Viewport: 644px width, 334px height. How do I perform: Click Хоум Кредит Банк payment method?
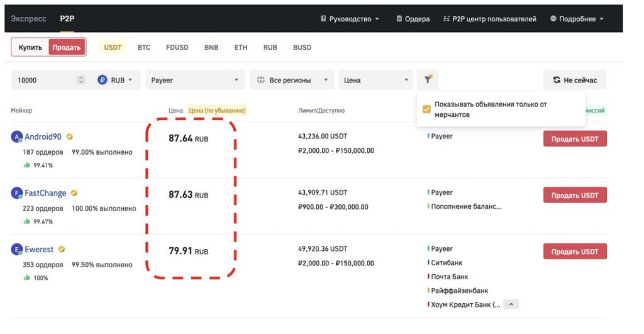coord(465,304)
